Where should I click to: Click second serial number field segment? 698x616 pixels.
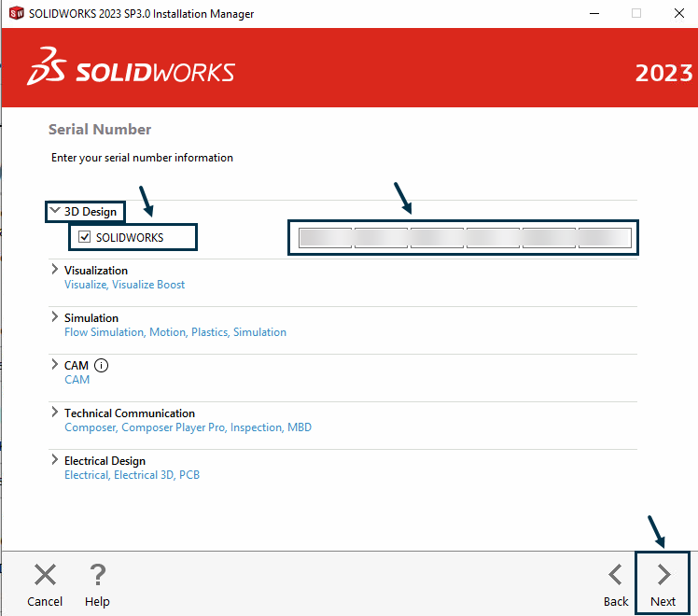381,238
